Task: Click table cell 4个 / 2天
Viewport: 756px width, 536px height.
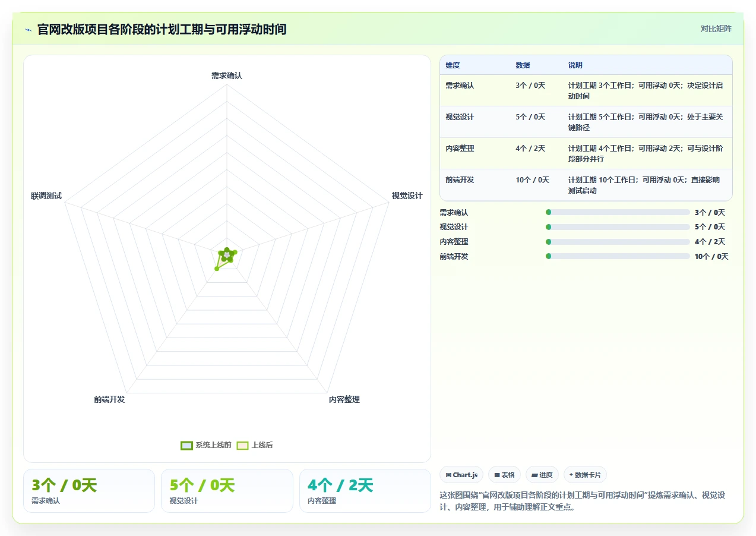Action: point(530,149)
